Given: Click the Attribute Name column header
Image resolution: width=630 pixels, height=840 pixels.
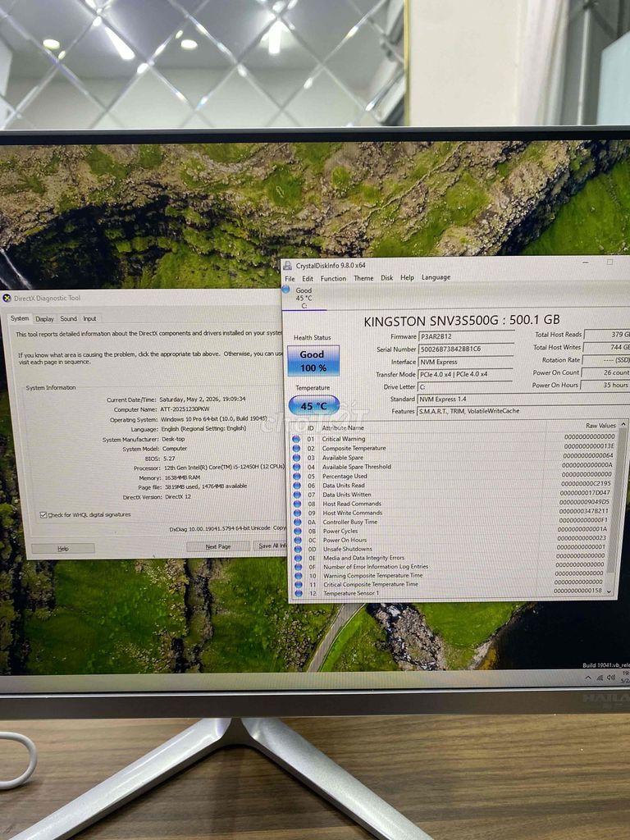Looking at the screenshot, I should [343, 428].
